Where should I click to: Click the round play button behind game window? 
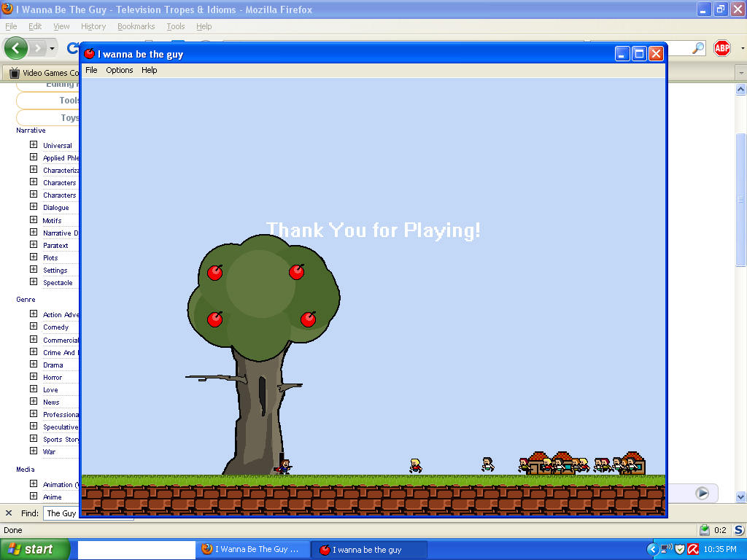point(703,494)
